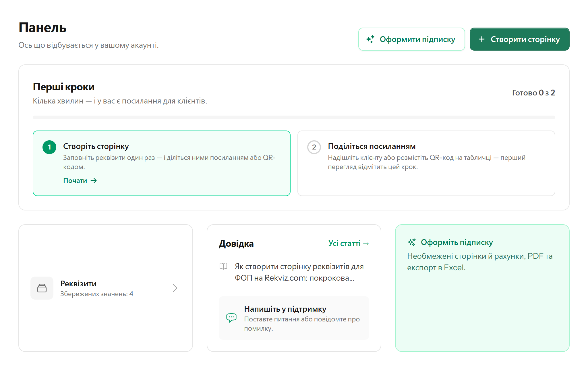Click the Готово 0 з 2 counter
This screenshot has height=368, width=588.
tap(533, 93)
